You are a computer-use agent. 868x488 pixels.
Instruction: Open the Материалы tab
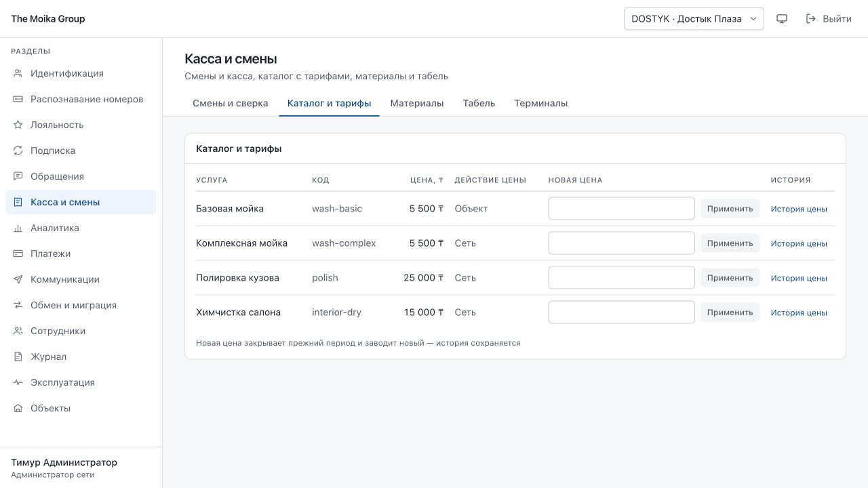tap(417, 103)
